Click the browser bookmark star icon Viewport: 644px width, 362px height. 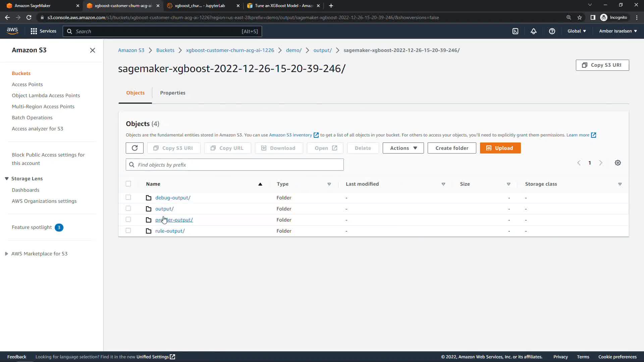pyautogui.click(x=579, y=17)
